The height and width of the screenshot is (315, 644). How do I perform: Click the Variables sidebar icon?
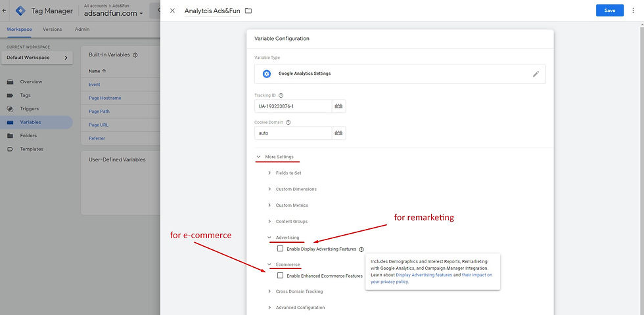point(11,122)
